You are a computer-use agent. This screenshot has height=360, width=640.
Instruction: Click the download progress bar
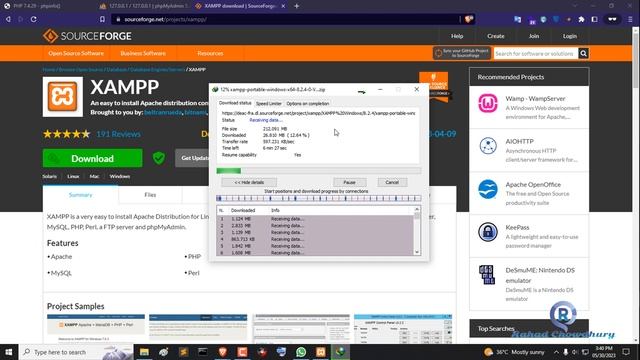click(318, 171)
